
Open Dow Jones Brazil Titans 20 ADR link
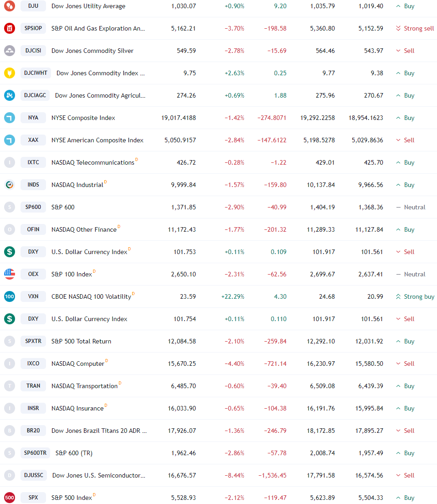coord(99,431)
